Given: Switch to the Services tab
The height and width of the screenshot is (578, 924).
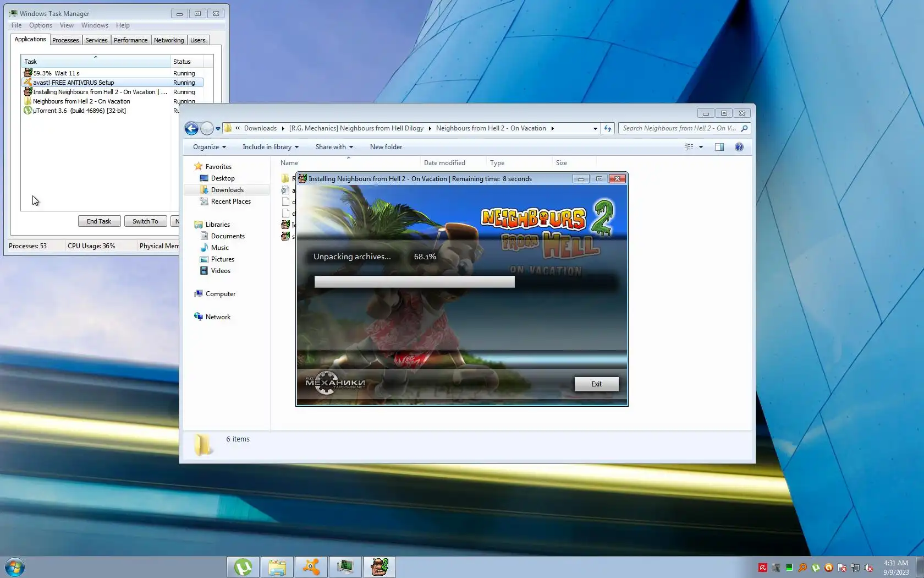Looking at the screenshot, I should (x=96, y=40).
